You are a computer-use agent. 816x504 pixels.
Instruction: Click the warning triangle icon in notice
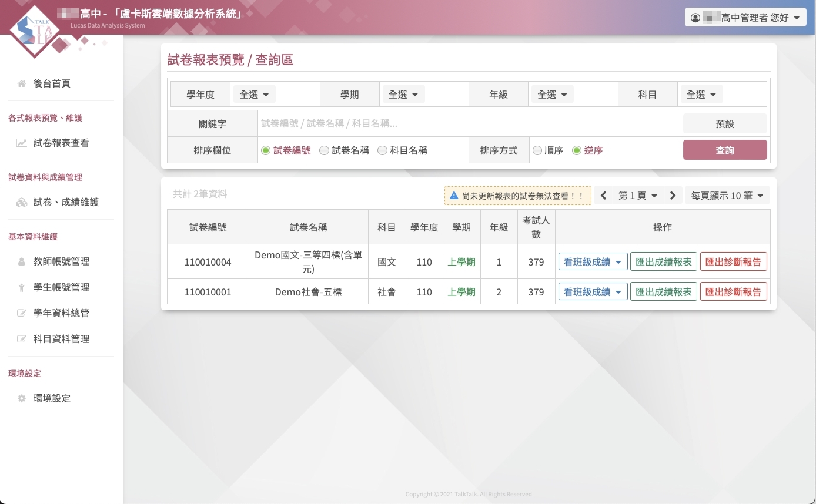tap(454, 196)
